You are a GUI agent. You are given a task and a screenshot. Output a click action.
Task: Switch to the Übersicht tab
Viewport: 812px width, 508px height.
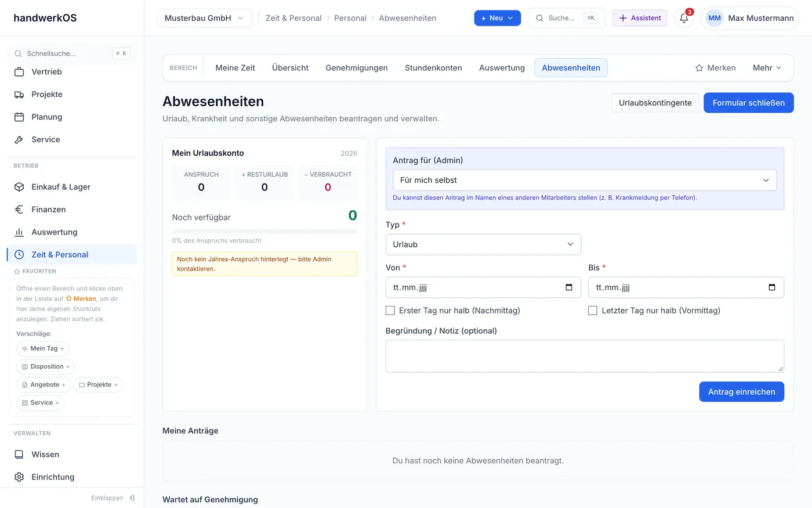coord(290,68)
